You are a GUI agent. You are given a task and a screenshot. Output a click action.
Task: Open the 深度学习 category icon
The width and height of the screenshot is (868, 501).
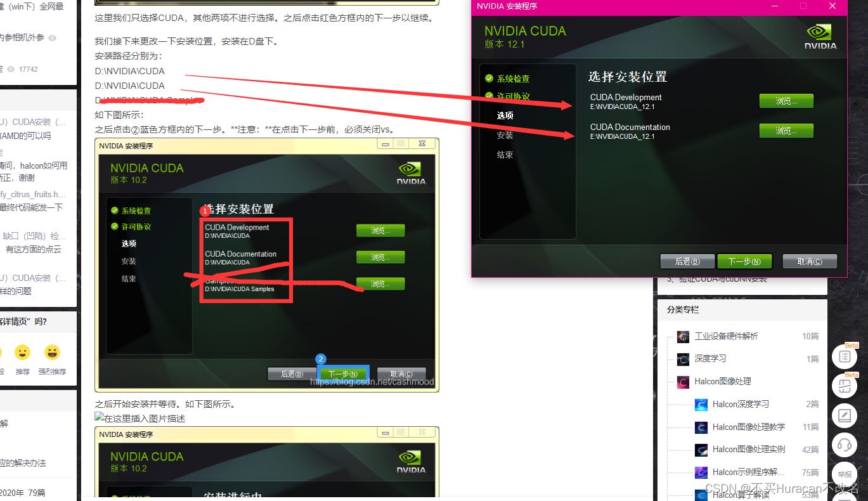(683, 359)
